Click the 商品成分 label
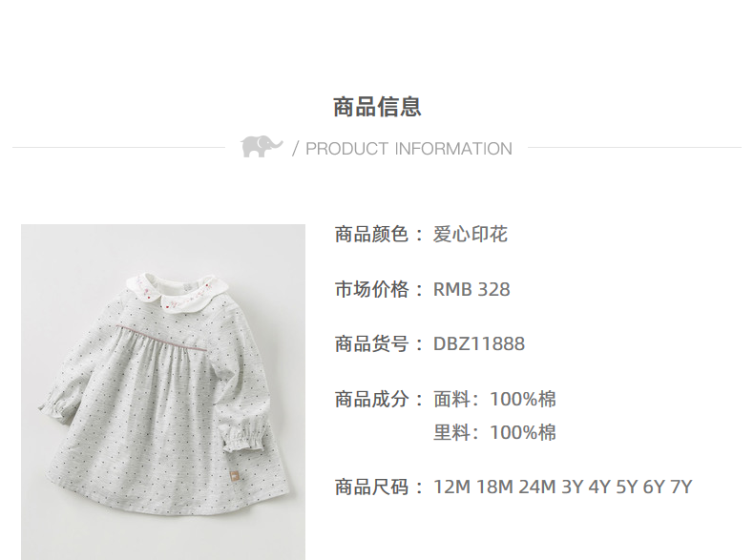 371,399
